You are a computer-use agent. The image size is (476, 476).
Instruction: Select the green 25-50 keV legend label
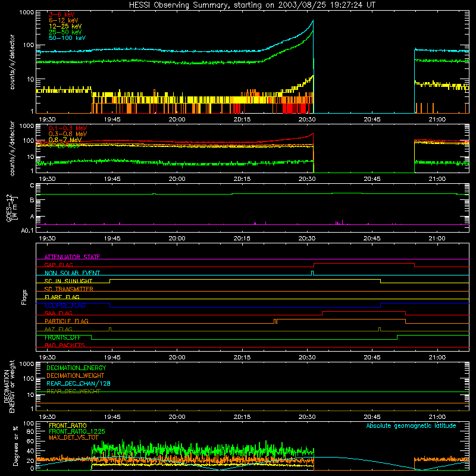click(65, 32)
